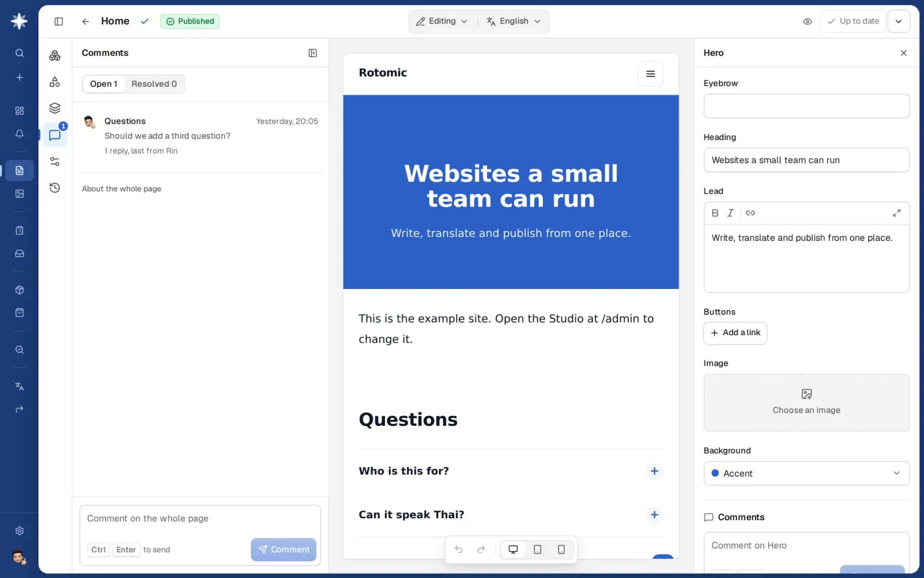Expand the 'Can it speak Thai?' question

(654, 515)
